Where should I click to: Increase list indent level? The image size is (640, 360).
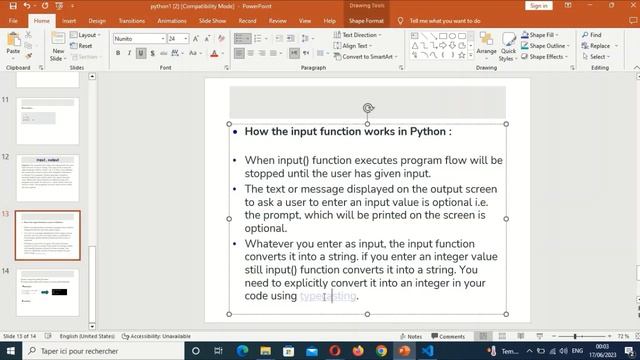click(x=291, y=39)
